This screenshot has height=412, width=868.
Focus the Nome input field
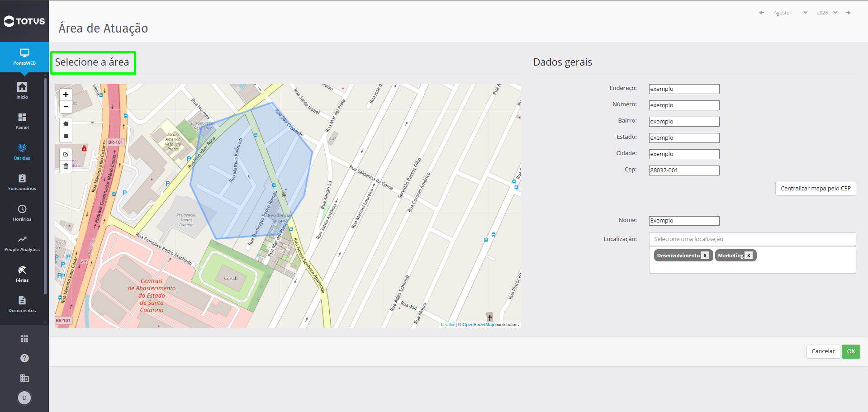[x=684, y=221]
